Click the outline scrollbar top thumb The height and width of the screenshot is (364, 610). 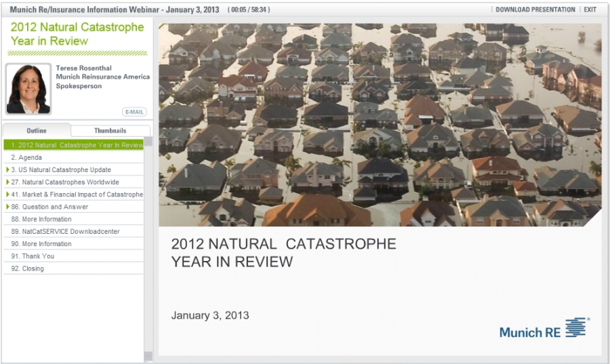148,142
